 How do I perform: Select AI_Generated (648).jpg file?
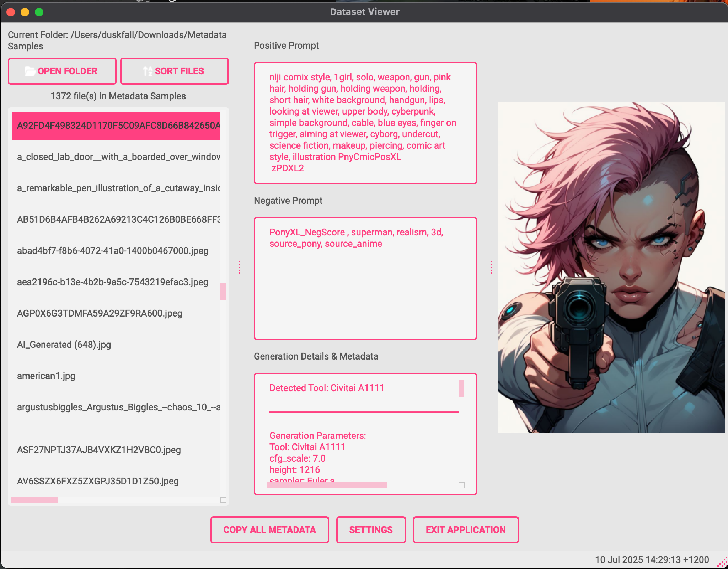pos(64,345)
